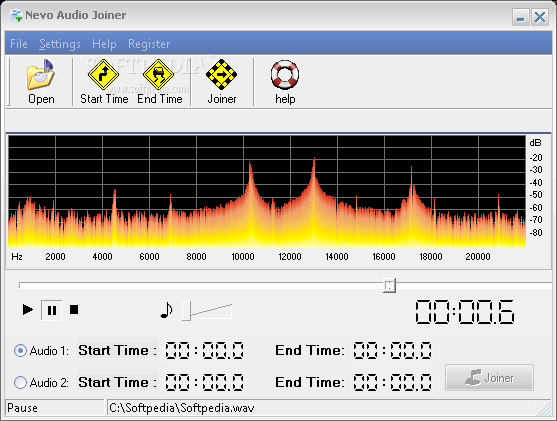Start playback with the Play button
Viewport: 557px width, 421px height.
[x=28, y=309]
